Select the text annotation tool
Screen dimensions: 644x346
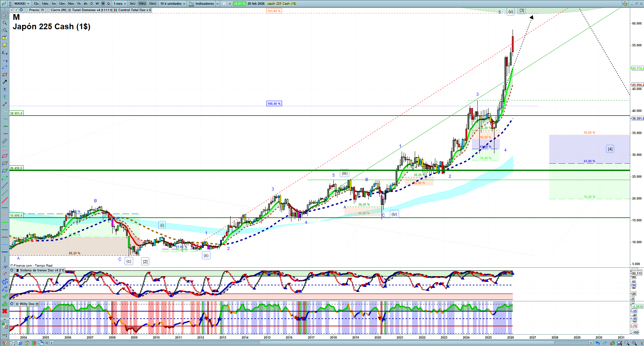(5, 89)
